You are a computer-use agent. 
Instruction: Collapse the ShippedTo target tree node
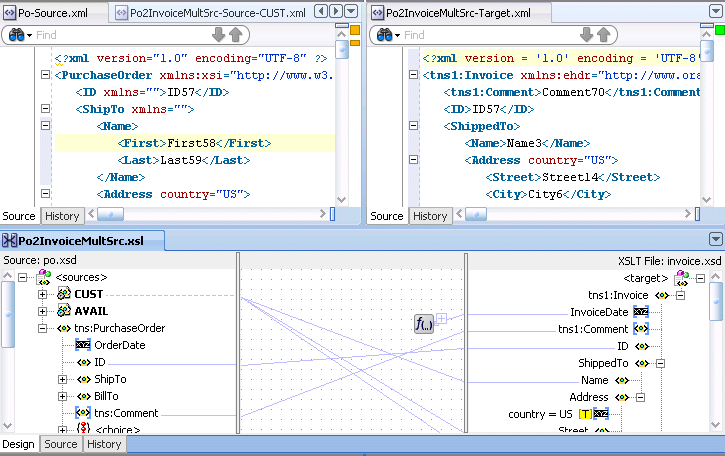(x=660, y=364)
